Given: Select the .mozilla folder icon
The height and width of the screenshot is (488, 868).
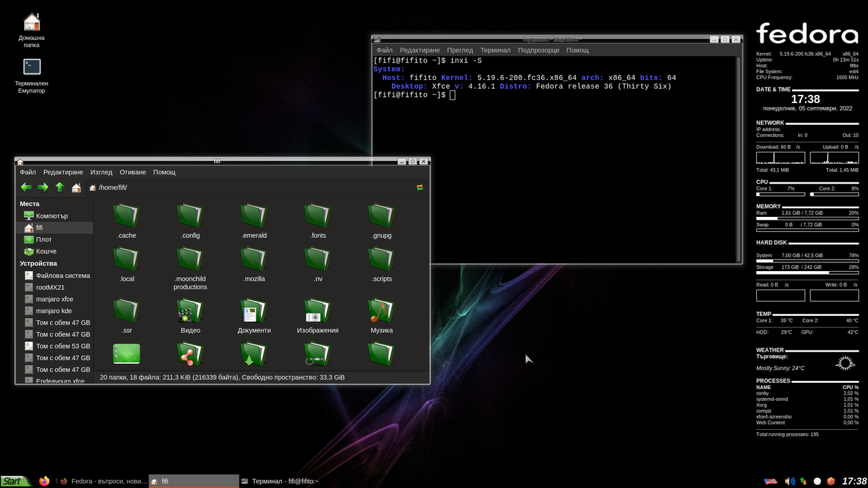Looking at the screenshot, I should (x=254, y=259).
